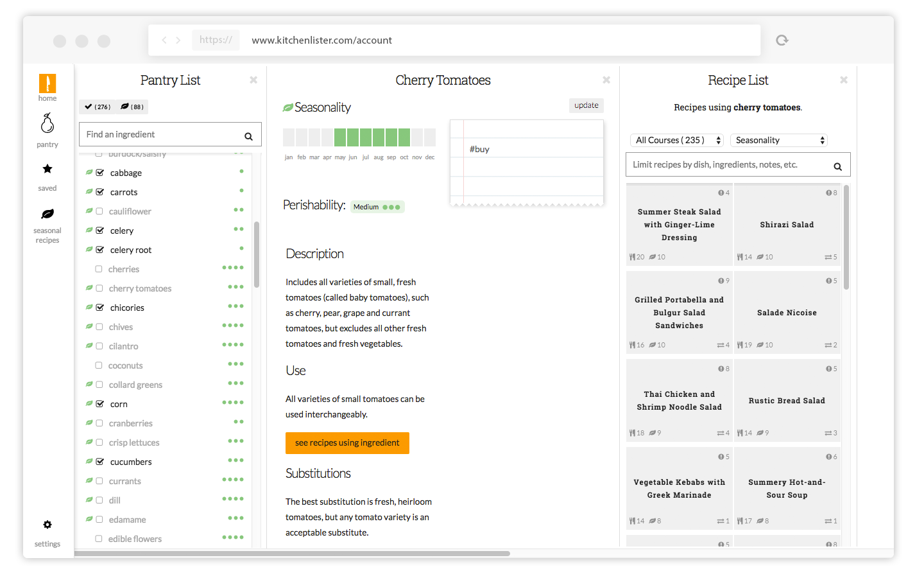Image resolution: width=924 pixels, height=578 pixels.
Task: Check the edamame checkbox
Action: (99, 519)
